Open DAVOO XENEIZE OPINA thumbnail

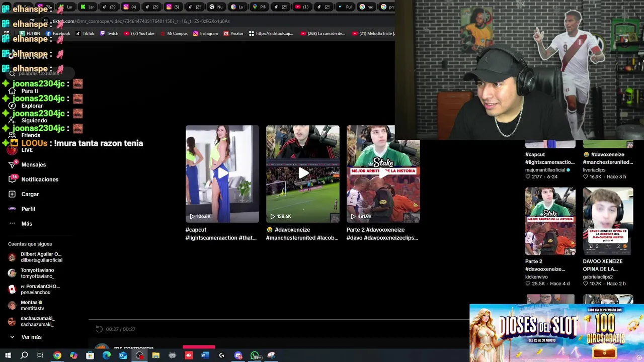(608, 221)
